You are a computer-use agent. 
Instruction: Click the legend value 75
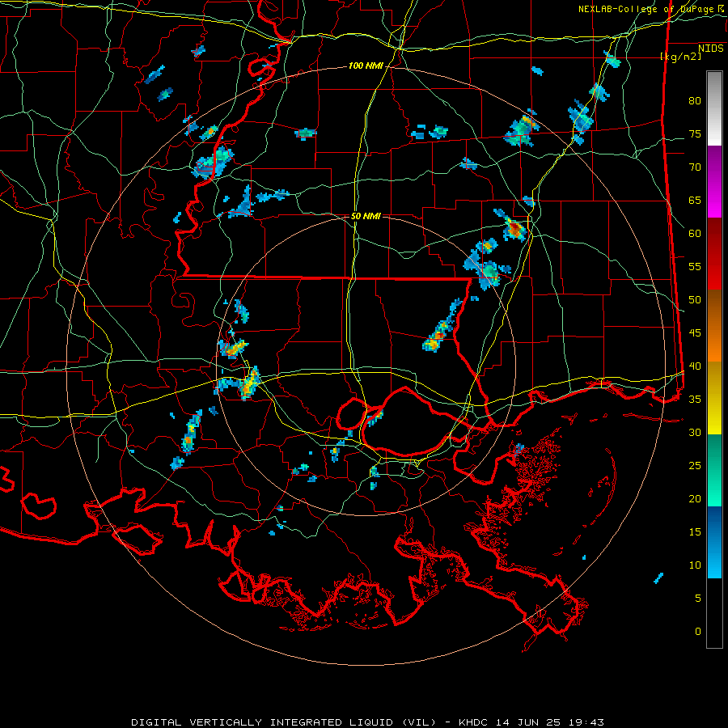pyautogui.click(x=695, y=133)
